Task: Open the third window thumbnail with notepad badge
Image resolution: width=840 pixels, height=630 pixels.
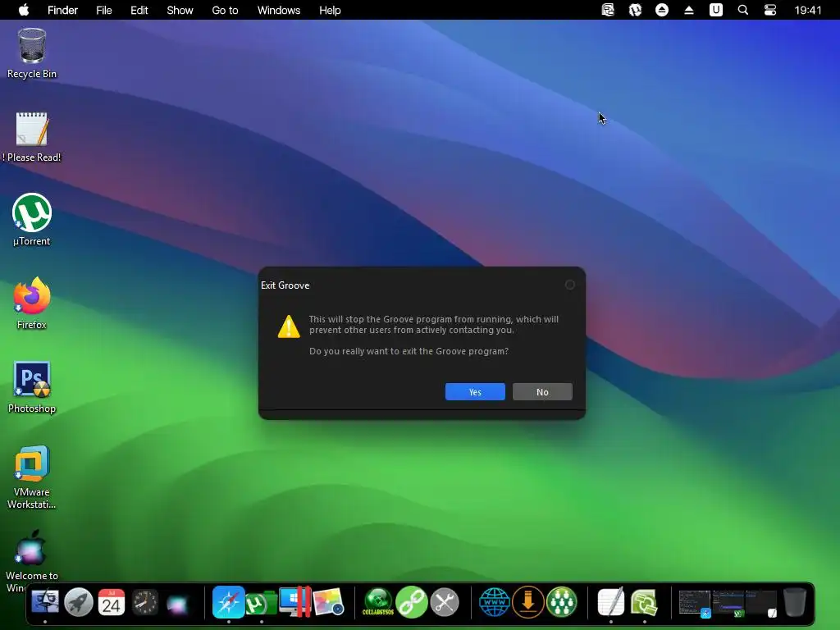Action: [761, 603]
